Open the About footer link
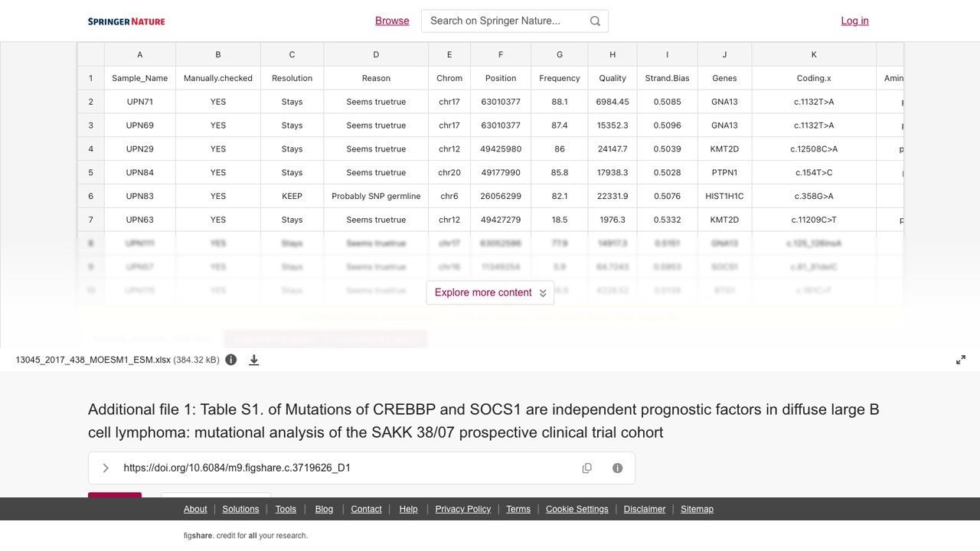 point(195,509)
